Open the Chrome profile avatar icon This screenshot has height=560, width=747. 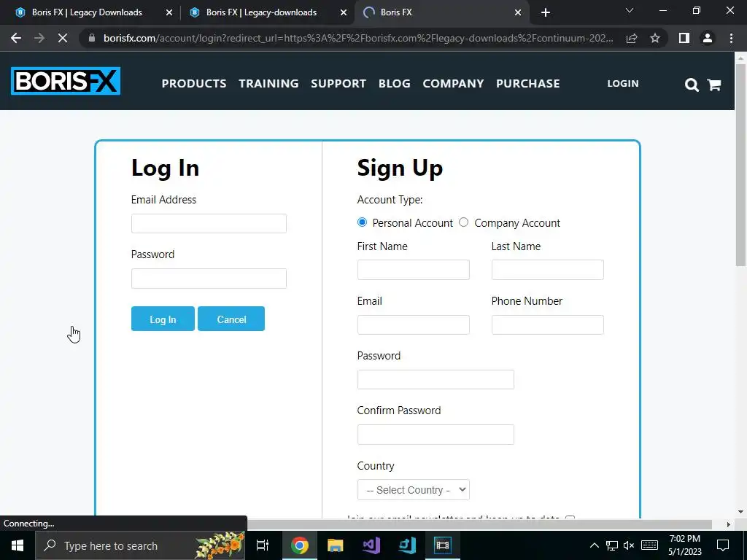coord(708,38)
